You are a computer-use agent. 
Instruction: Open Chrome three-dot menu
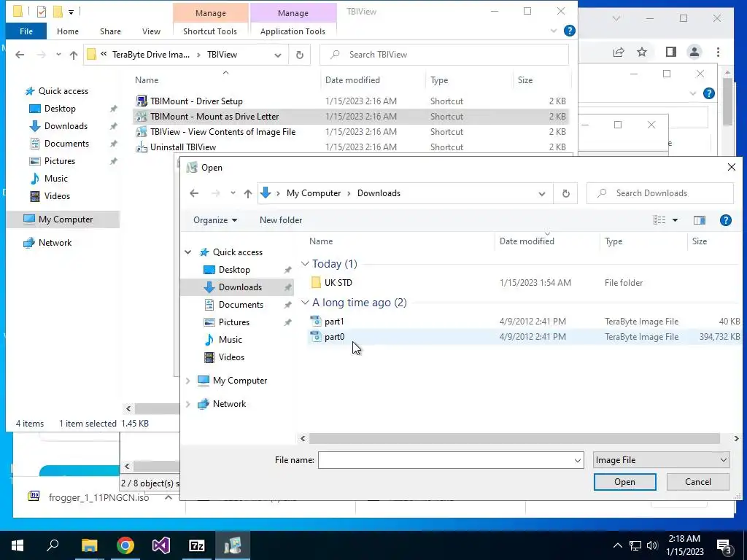coord(718,52)
